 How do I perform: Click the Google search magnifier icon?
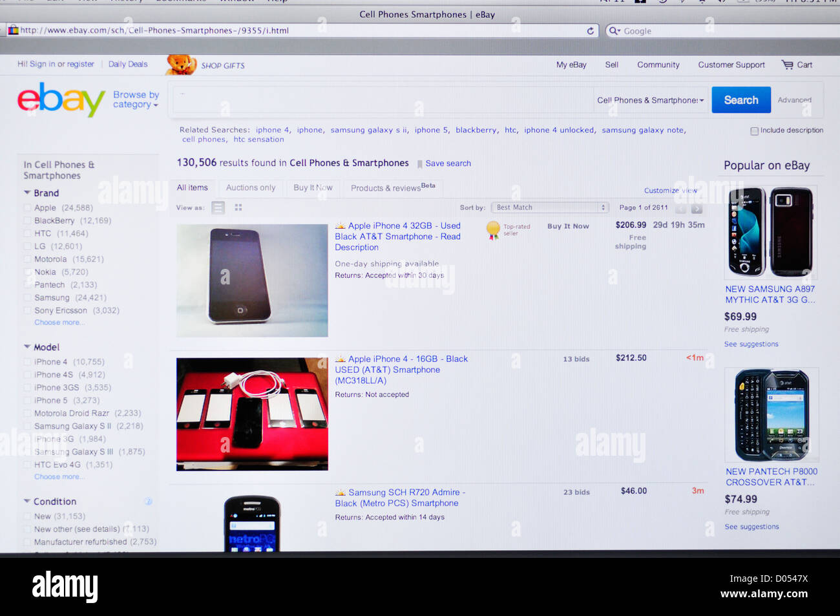614,30
